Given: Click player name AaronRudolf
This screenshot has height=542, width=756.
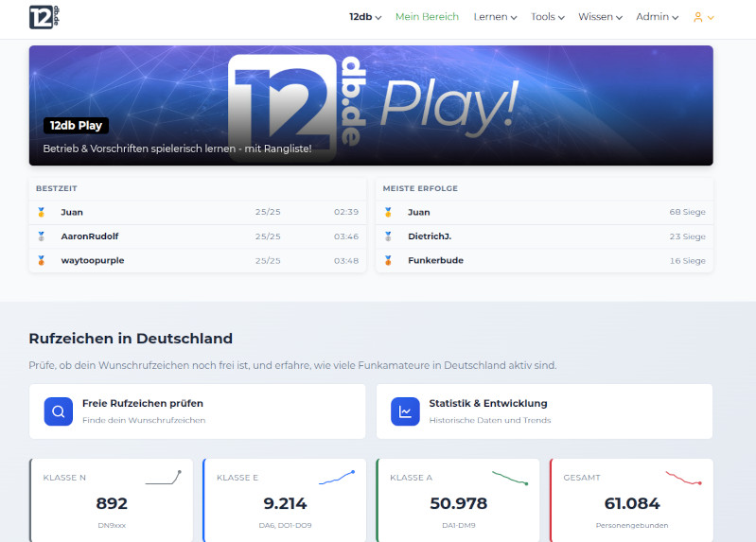Looking at the screenshot, I should pos(90,236).
